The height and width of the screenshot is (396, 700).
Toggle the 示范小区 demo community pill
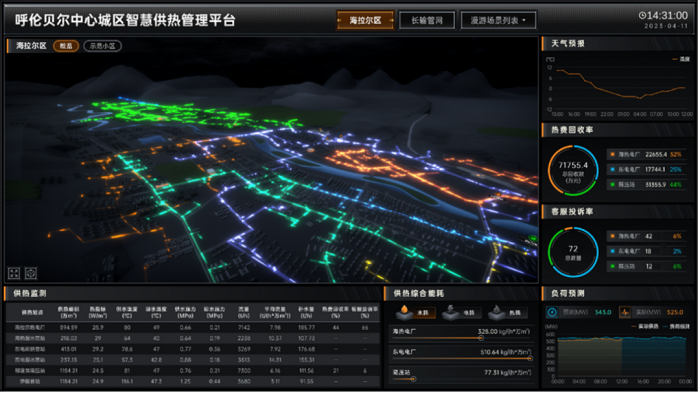click(x=102, y=46)
